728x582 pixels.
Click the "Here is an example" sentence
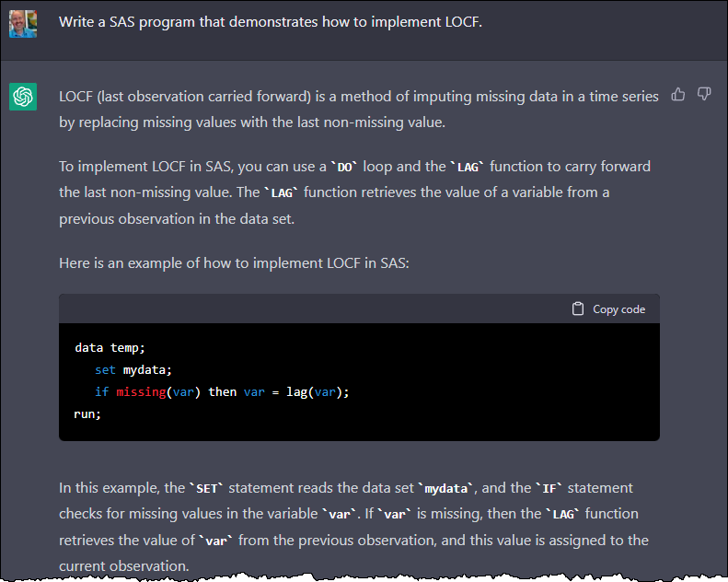234,263
